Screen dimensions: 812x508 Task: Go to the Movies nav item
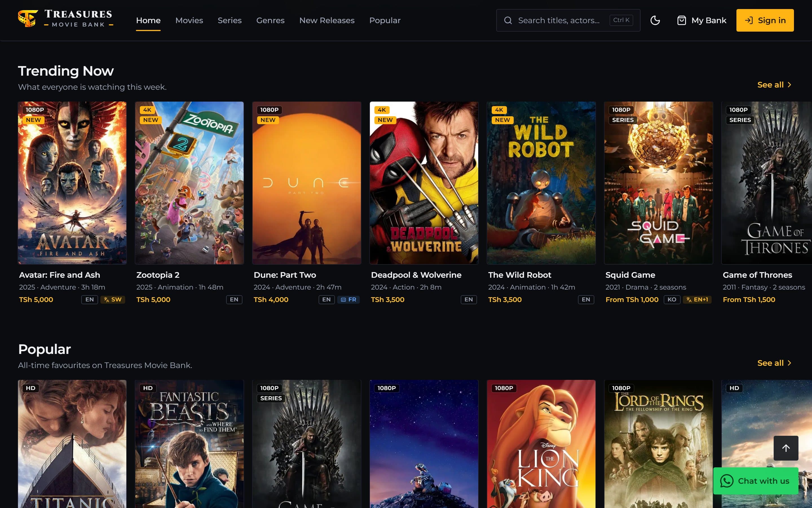point(189,21)
